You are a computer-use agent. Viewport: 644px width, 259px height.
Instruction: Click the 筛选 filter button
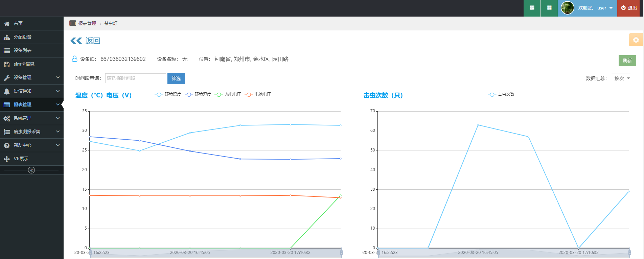(176, 78)
